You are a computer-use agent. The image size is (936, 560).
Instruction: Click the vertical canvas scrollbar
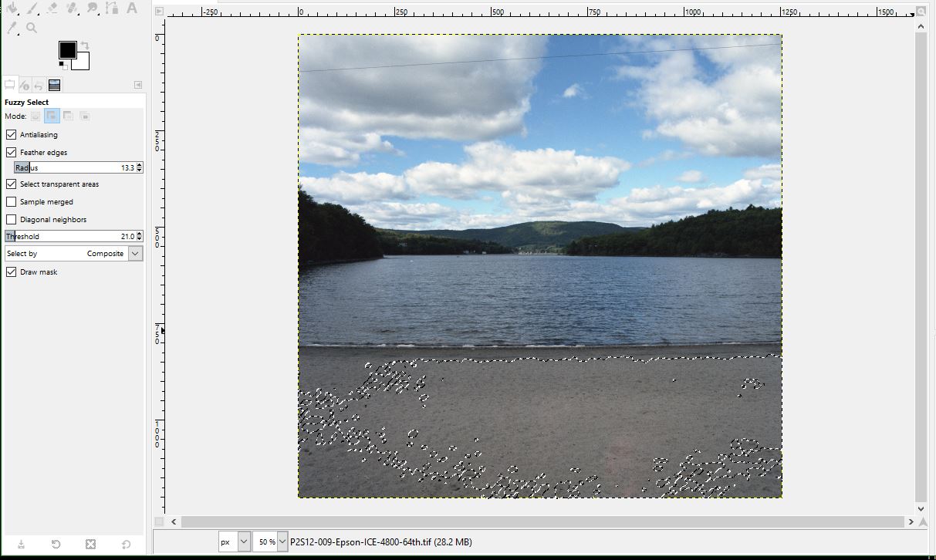coord(921,267)
